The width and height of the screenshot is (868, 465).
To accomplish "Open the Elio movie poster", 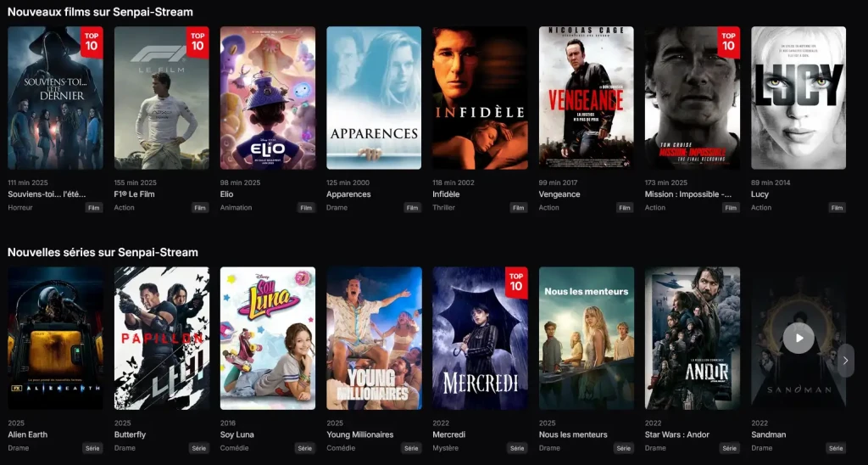I will 268,98.
